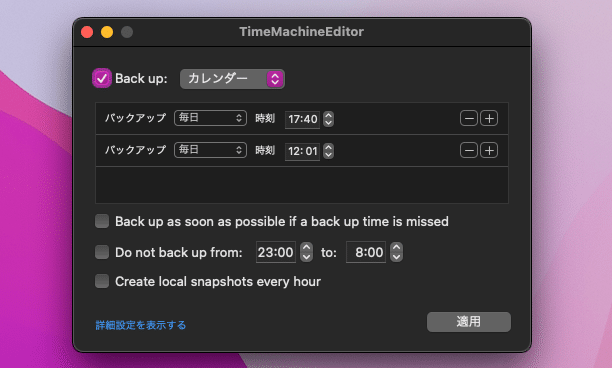The image size is (612, 368).
Task: Open the 毎日 dropdown in the 12:01 row
Action: click(210, 150)
